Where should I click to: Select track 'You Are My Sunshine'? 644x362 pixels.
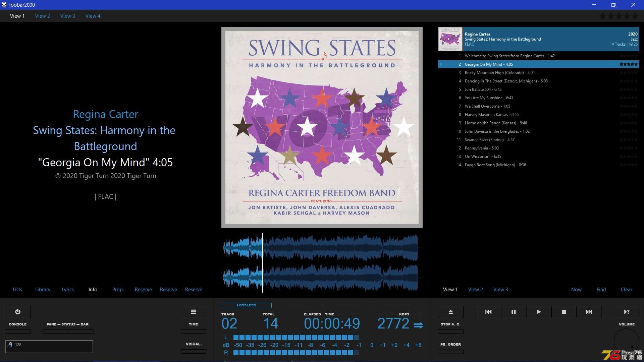click(539, 98)
